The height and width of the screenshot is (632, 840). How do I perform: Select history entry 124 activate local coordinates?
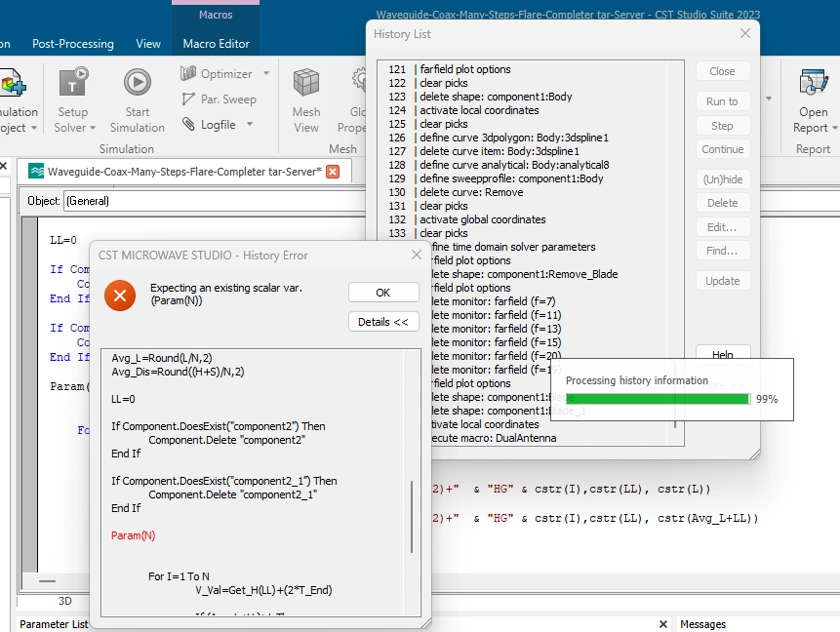(479, 110)
